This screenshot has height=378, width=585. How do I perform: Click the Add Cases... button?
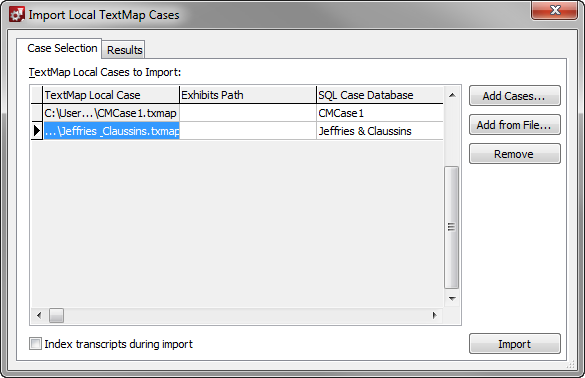pos(514,96)
